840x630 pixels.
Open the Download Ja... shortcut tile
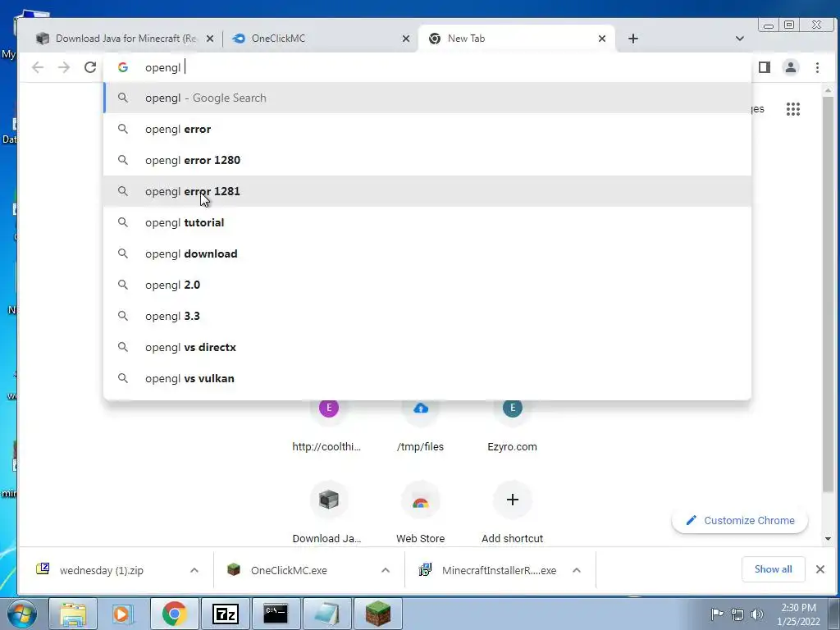click(x=328, y=512)
